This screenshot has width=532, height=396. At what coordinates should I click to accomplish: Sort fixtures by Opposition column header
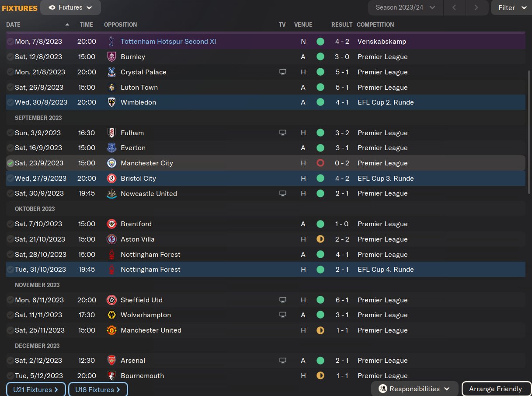tap(120, 25)
